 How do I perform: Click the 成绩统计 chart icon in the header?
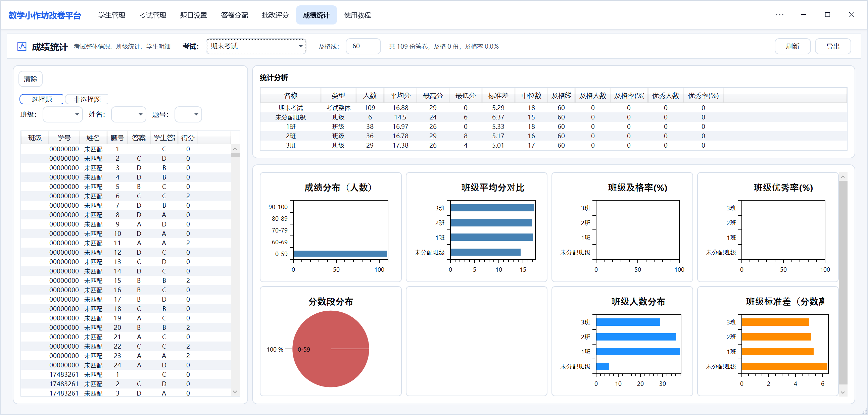pos(21,46)
